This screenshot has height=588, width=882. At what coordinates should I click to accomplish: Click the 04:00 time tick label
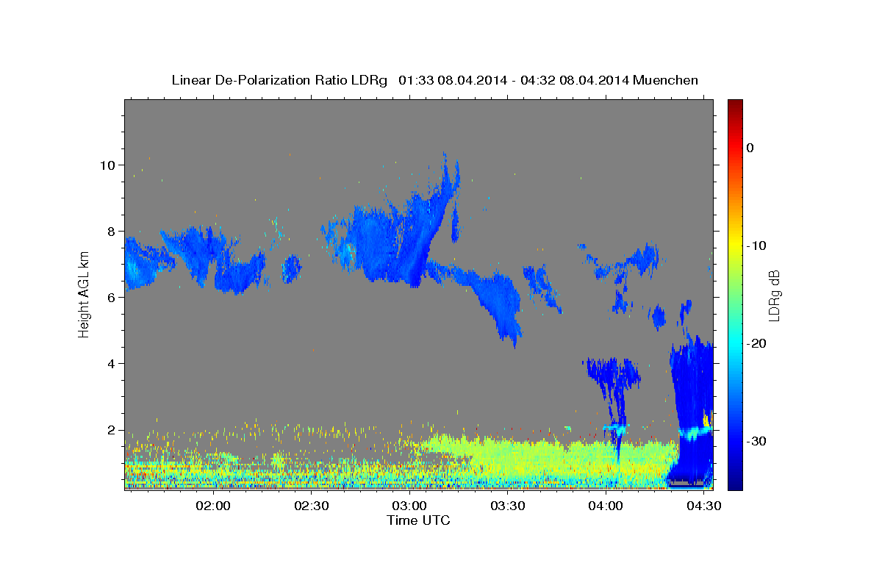(605, 506)
